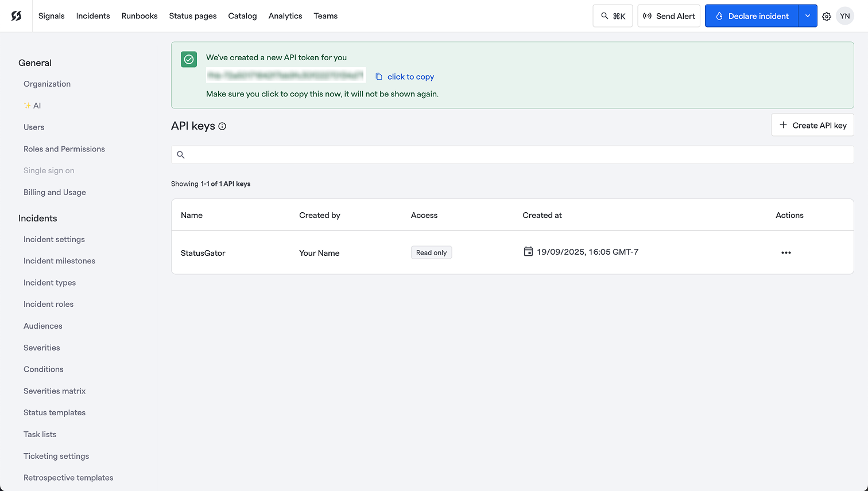Click the 'click to copy' link
Image resolution: width=868 pixels, height=491 pixels.
pyautogui.click(x=410, y=76)
